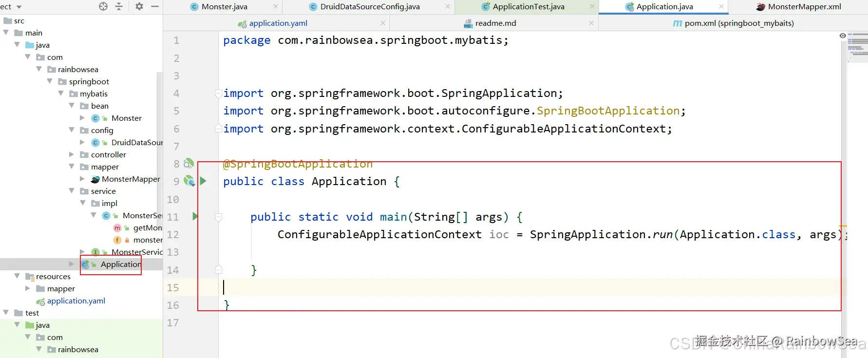
Task: Click the run gutter arrow on line 9
Action: pos(203,181)
